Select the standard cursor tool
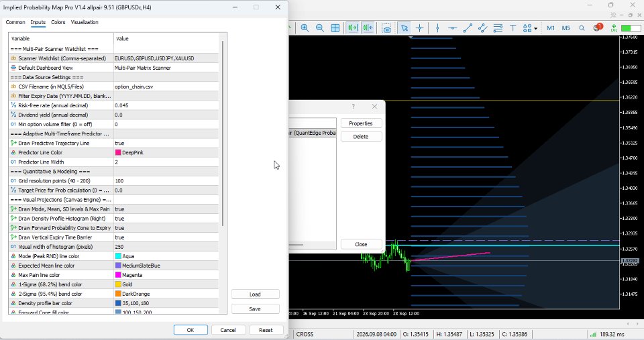The image size is (644, 340). pos(404,28)
